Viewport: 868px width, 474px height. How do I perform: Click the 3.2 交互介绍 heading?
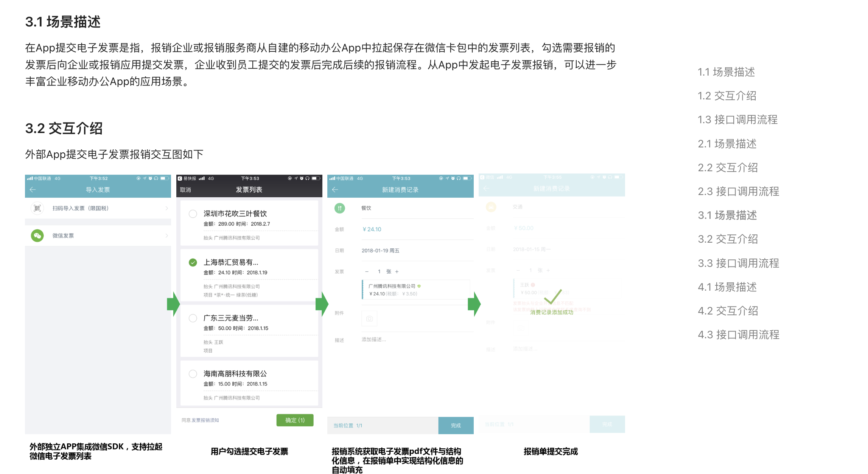click(x=64, y=129)
